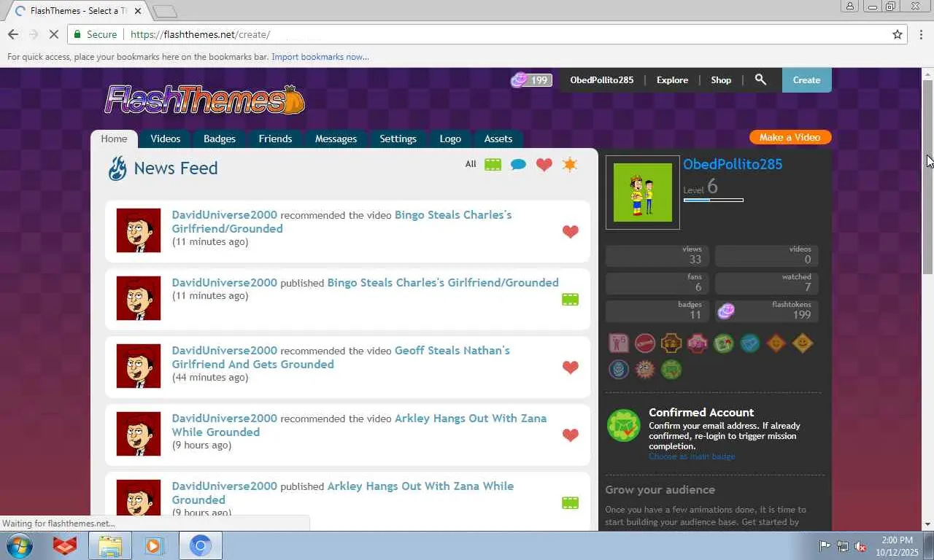The width and height of the screenshot is (934, 560).
Task: Click the Confirmed Account green badge icon
Action: click(x=624, y=425)
